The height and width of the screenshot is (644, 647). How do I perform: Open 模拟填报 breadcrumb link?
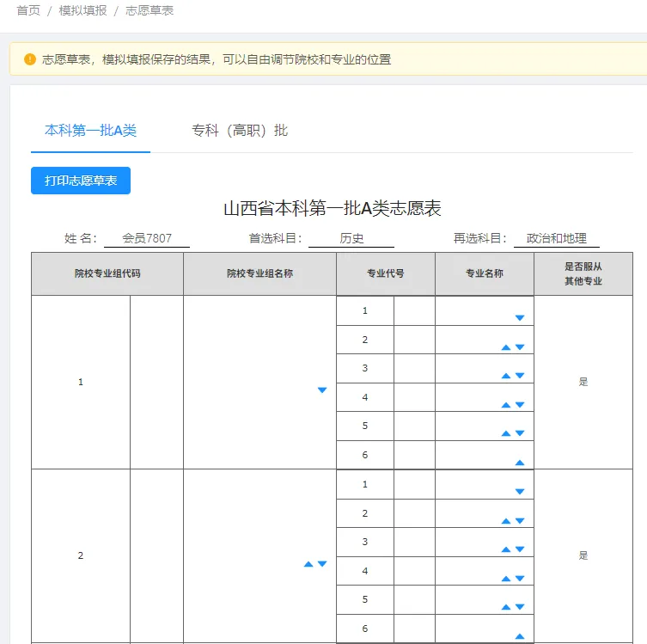tap(82, 10)
